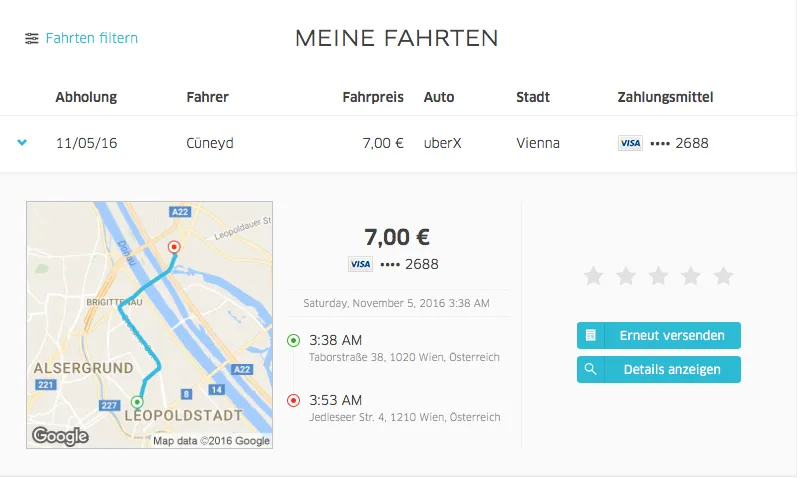
Task: Sort by the Abholung column header
Action: [x=86, y=97]
